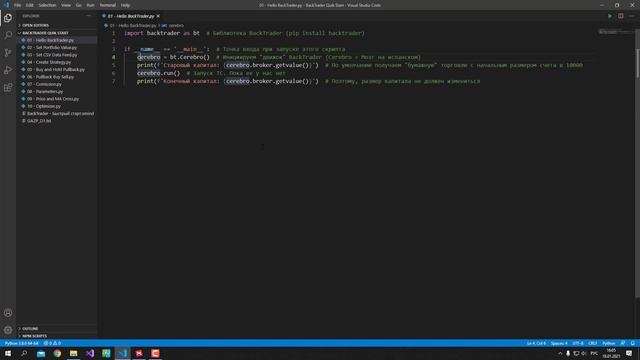This screenshot has height=360, width=640.
Task: Open 03 - Set CSV Data Feed.py file
Action: [52, 55]
